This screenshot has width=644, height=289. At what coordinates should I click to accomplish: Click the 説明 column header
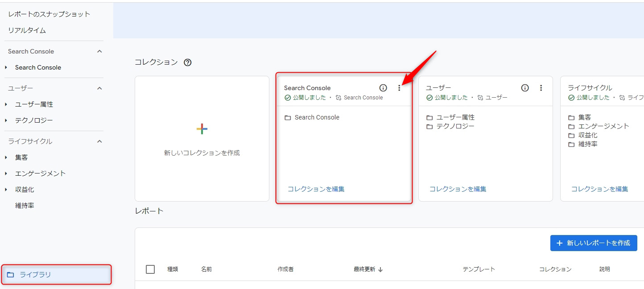(x=605, y=269)
